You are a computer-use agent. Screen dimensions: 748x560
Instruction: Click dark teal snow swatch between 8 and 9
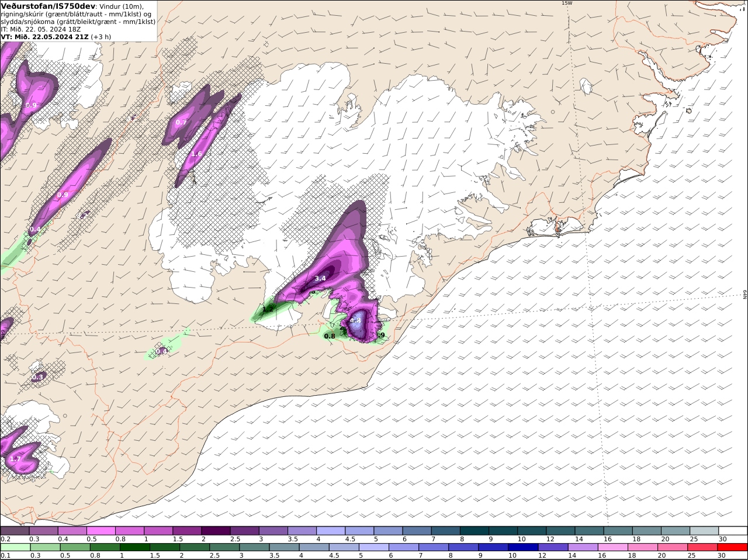tap(475, 531)
